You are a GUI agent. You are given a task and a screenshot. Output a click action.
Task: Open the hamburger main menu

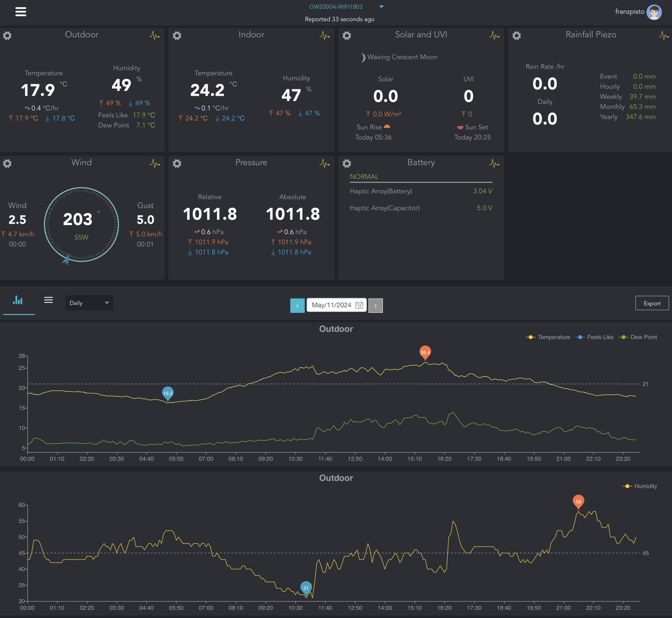[x=21, y=12]
